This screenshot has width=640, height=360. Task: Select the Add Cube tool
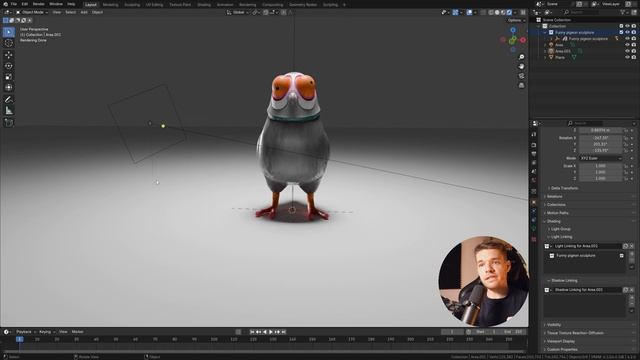pos(9,122)
